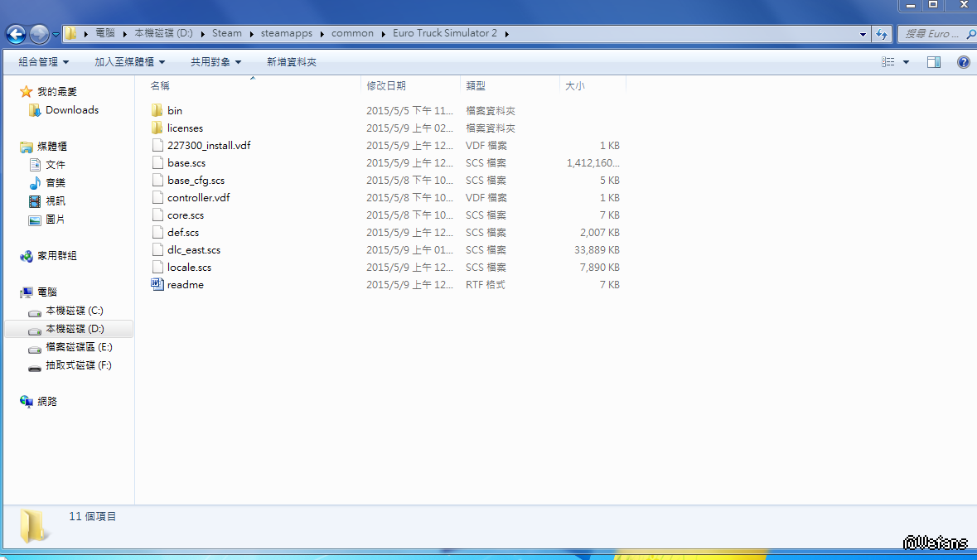Screen dimensions: 977x560
Task: Select the locale.scs file icon
Action: (x=157, y=268)
